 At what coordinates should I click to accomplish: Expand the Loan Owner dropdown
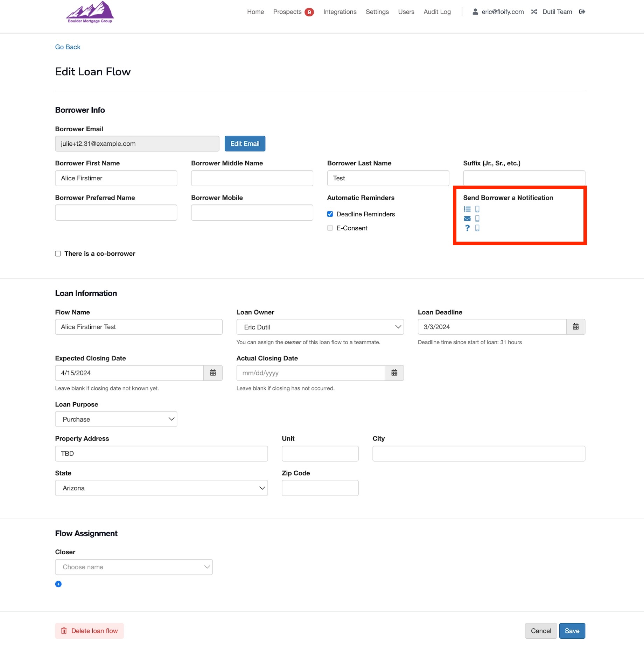coord(320,327)
